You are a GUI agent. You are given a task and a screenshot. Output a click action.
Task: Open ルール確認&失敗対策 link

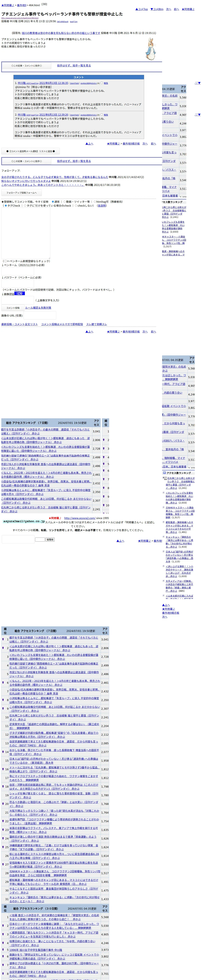coord(38,308)
